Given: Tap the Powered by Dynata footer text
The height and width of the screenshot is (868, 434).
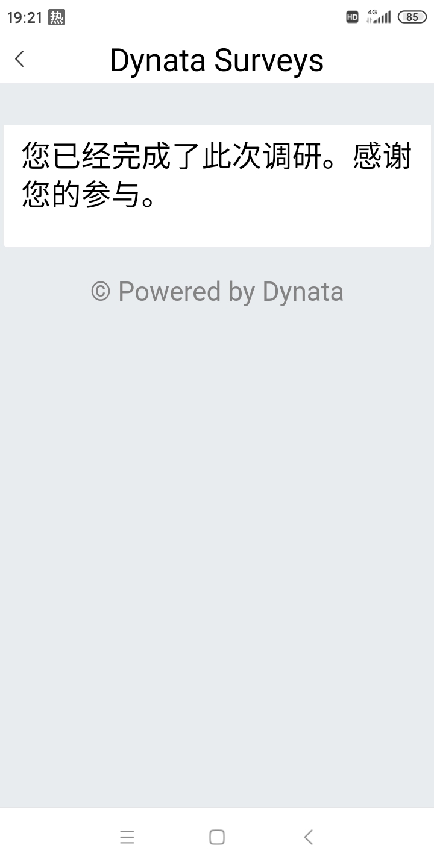Looking at the screenshot, I should pyautogui.click(x=217, y=292).
